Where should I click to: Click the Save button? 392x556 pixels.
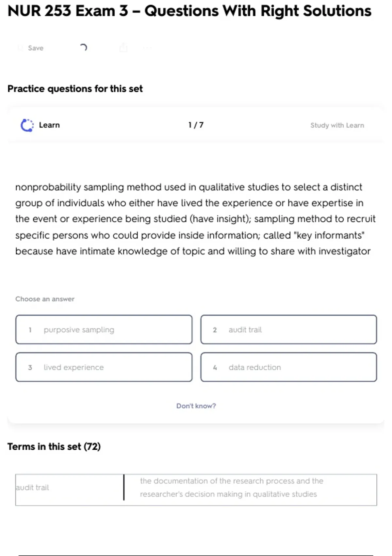[x=31, y=48]
